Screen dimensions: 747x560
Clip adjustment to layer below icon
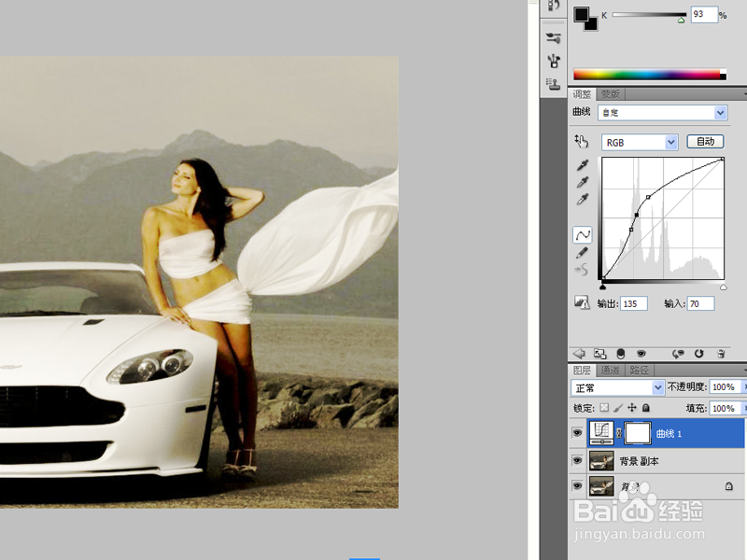[x=620, y=354]
